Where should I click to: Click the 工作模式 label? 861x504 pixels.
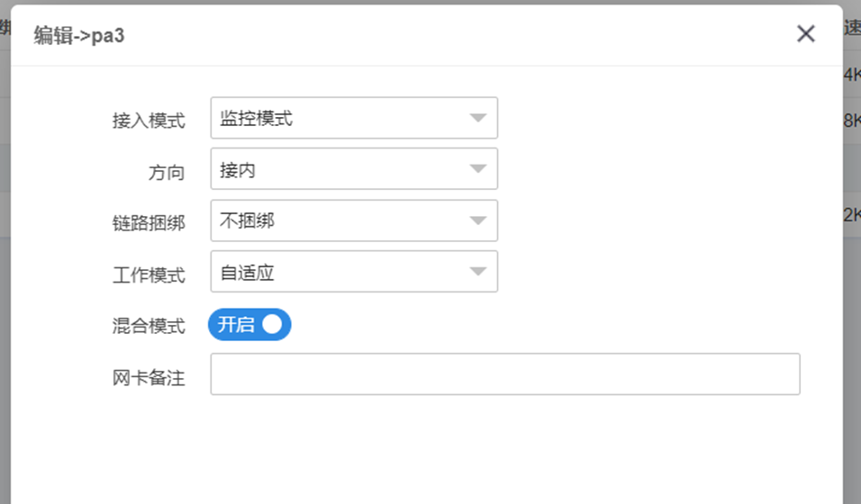click(149, 274)
